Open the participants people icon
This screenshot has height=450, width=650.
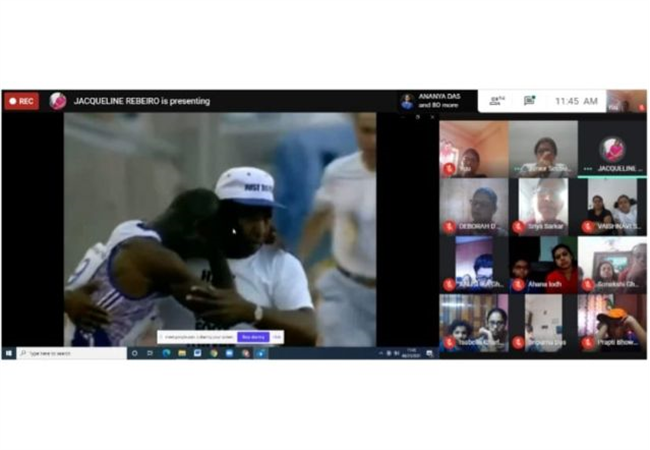497,101
